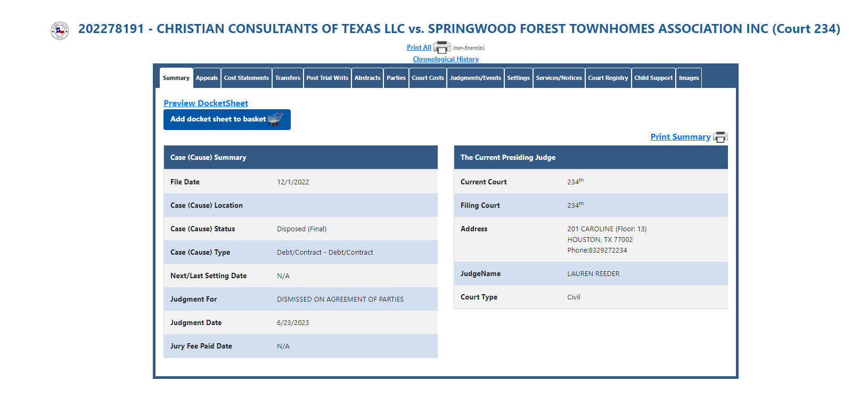
Task: Click the printer icon beside Print All
Action: point(442,47)
